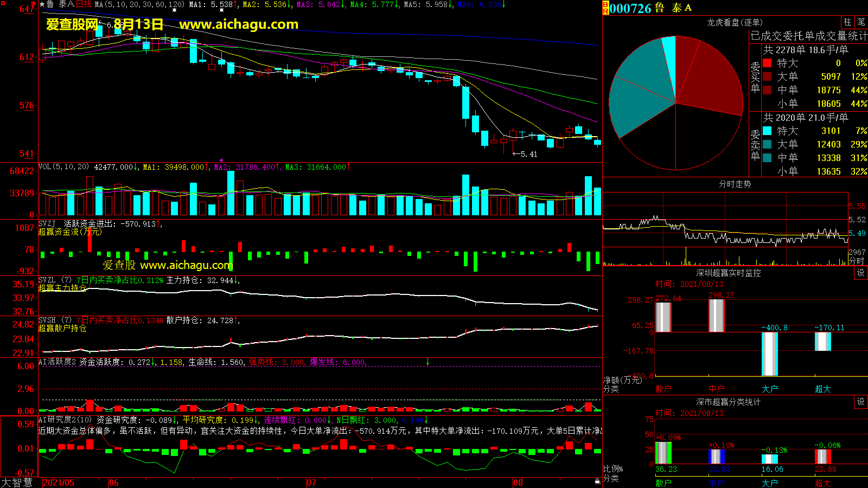Click the star icon before the stock name

[x=42, y=4]
